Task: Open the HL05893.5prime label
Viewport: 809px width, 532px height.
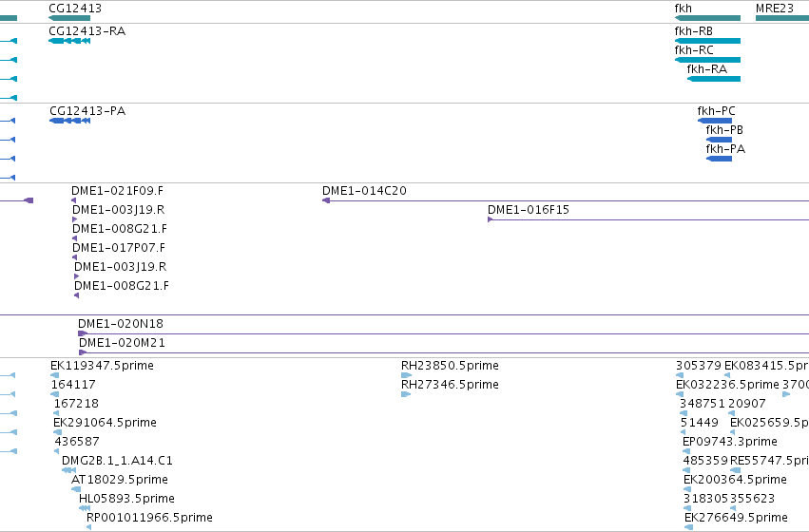Action: pos(127,499)
